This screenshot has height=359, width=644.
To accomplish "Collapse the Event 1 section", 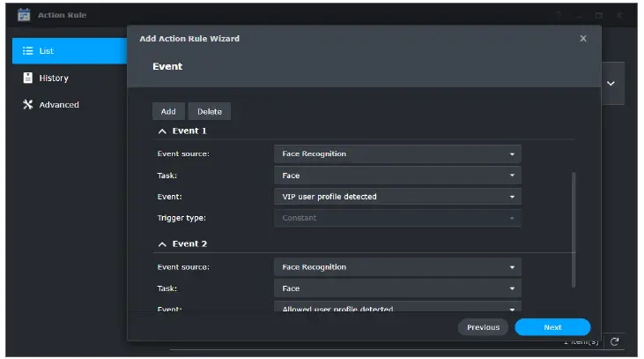I will pos(162,131).
